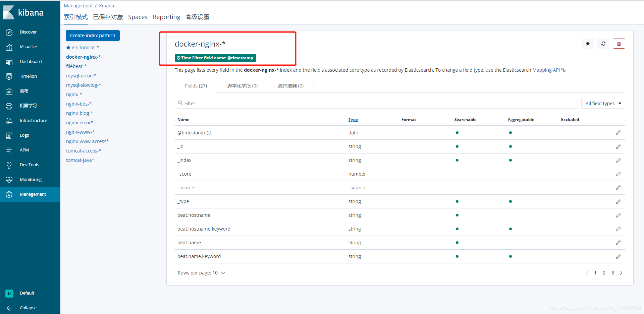Open the Default space avatar
The width and height of the screenshot is (644, 314).
pyautogui.click(x=9, y=293)
